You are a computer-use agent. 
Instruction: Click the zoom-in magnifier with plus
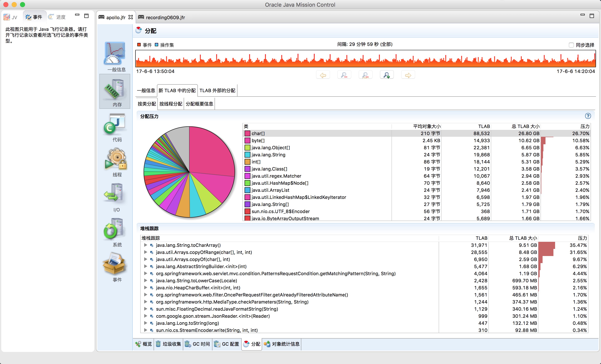click(x=387, y=75)
